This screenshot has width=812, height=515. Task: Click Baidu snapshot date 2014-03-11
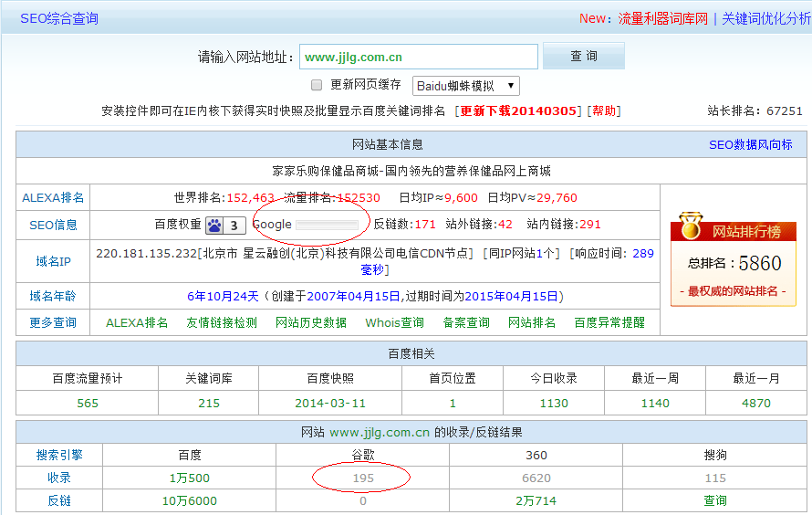point(330,403)
